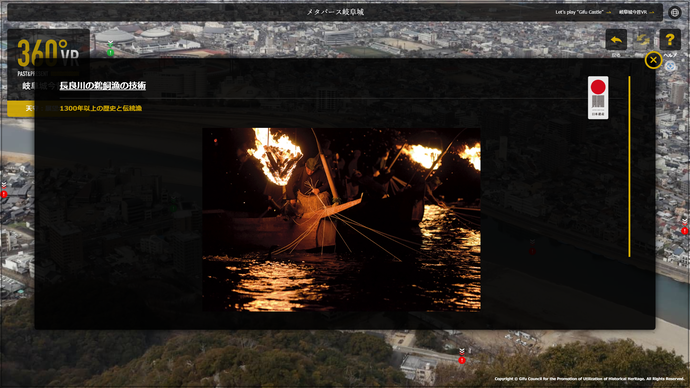
Task: Open help with the question mark icon
Action: 670,40
